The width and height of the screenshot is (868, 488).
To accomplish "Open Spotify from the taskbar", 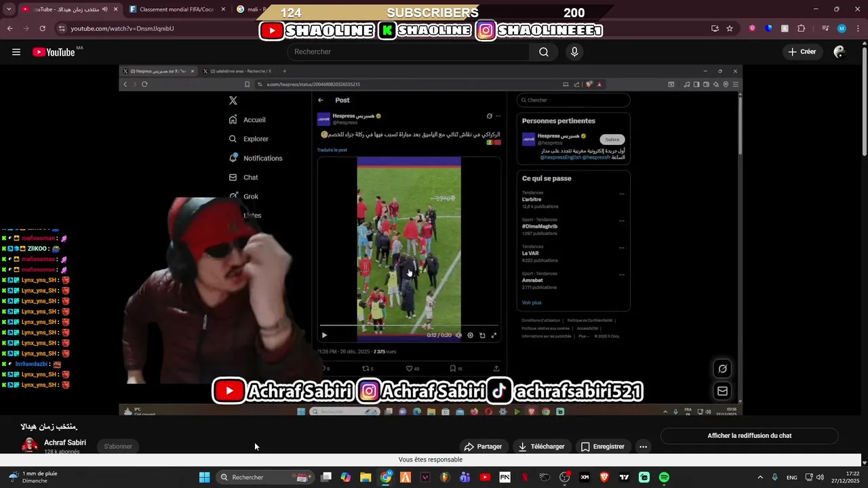I will coord(664,477).
